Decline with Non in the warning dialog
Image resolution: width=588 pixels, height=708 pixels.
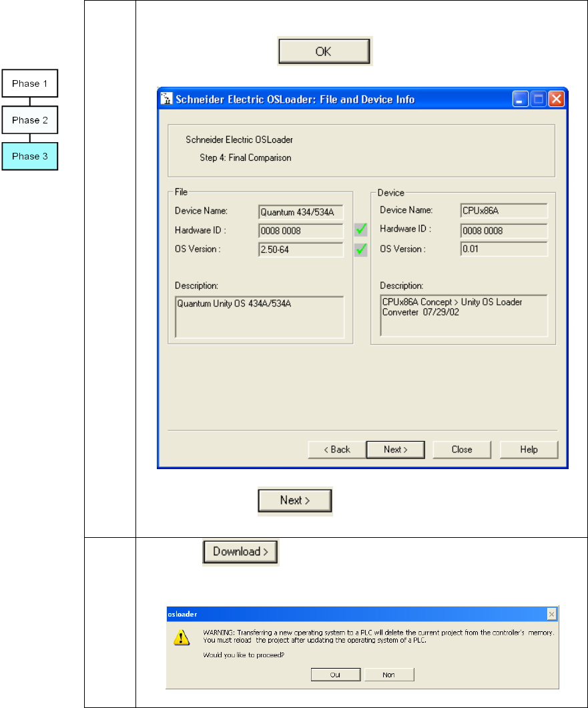(x=389, y=675)
